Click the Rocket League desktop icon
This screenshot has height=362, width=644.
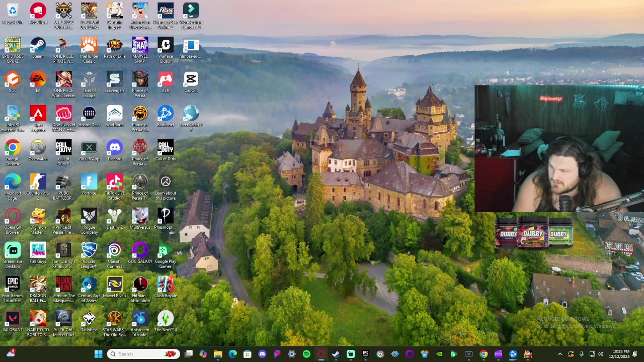pyautogui.click(x=89, y=255)
